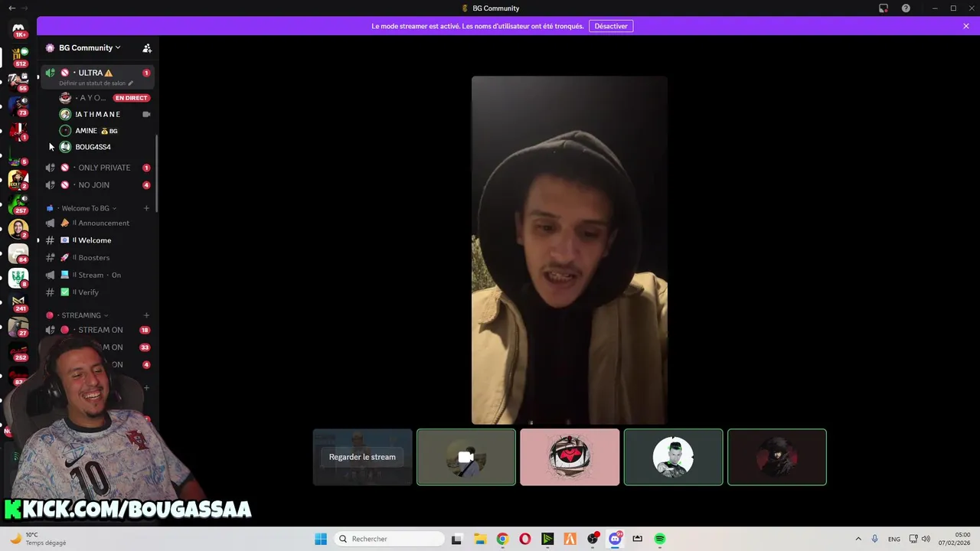Open the server showing badge 241
This screenshot has height=551, width=980.
(x=18, y=301)
